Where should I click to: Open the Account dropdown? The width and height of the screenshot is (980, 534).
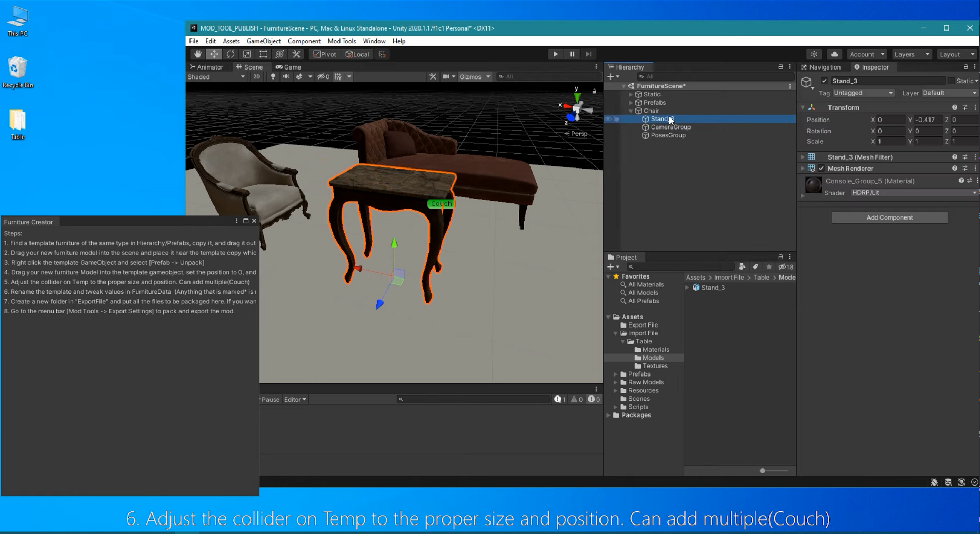pyautogui.click(x=866, y=54)
